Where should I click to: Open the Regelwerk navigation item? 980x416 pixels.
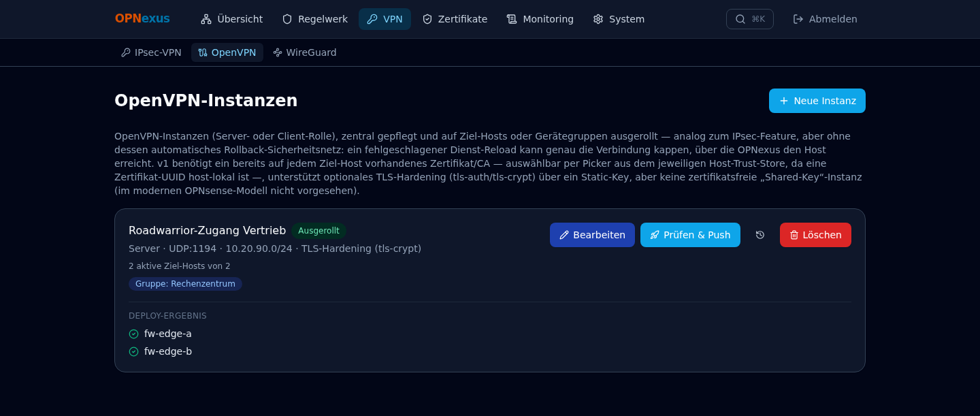pos(315,19)
